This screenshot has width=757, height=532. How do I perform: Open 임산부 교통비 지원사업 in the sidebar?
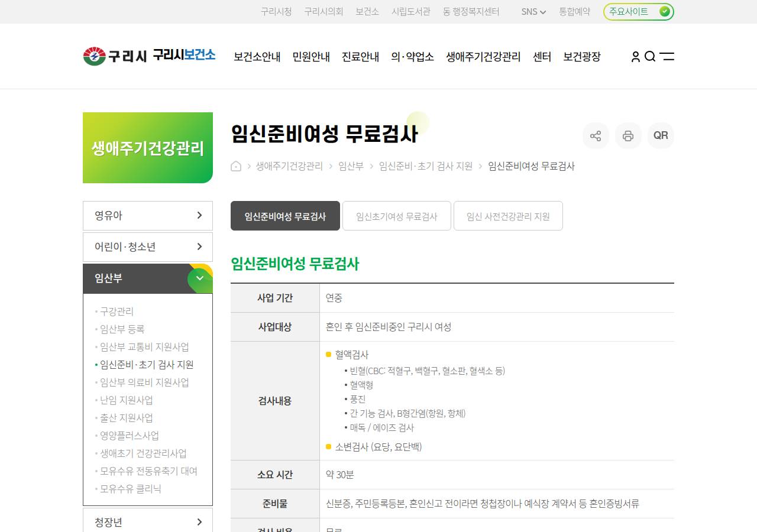[x=144, y=347]
